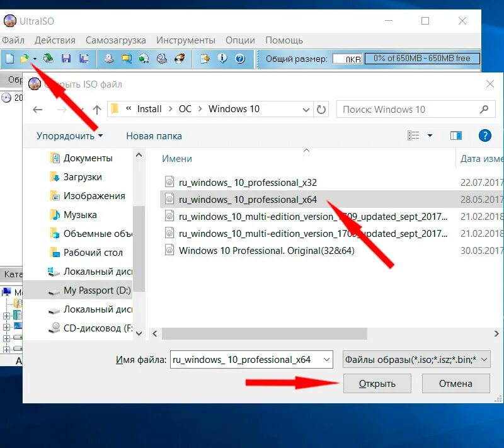Click navigation pane scroll up arrow
Screen dimensions: 504x448
pyautogui.click(x=139, y=155)
